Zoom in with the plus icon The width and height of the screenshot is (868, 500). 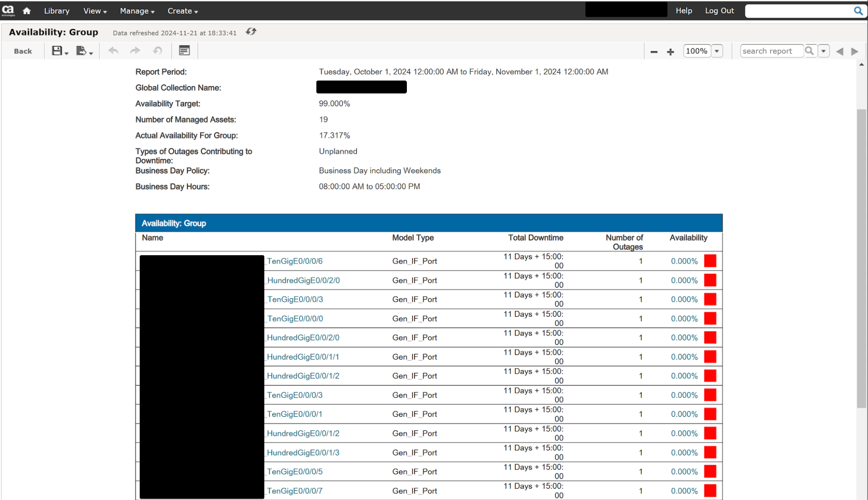coord(670,52)
